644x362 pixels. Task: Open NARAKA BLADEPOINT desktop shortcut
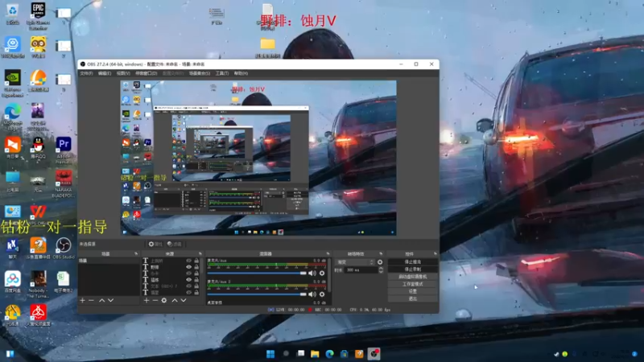[64, 183]
